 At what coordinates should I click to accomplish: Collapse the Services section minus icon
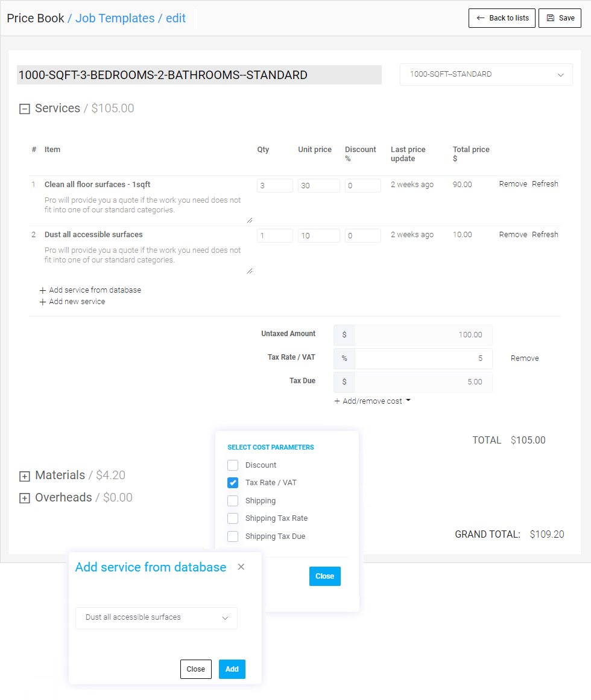25,109
